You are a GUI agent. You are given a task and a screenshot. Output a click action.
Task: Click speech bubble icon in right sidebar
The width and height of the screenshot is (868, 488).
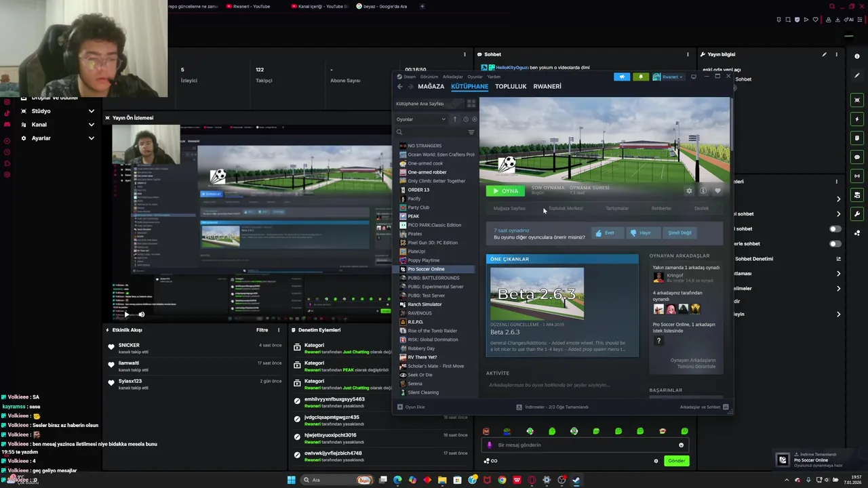(x=857, y=157)
